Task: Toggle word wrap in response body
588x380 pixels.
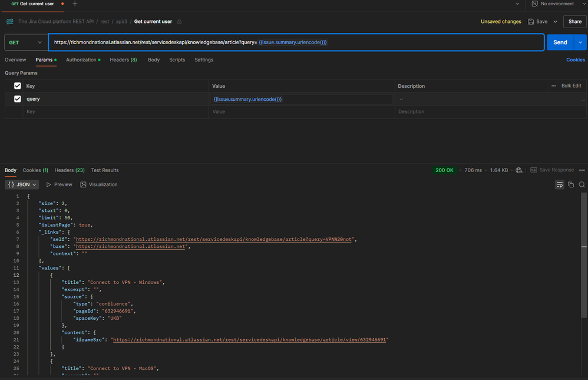Action: pos(559,185)
